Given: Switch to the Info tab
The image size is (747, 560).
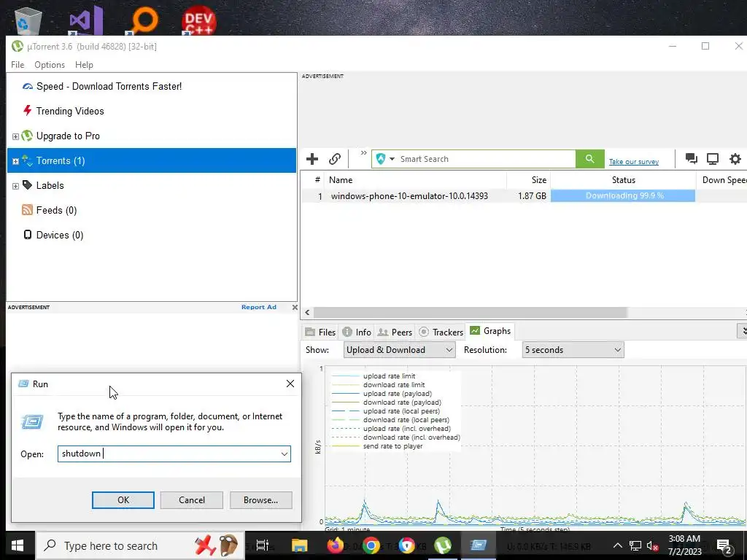Looking at the screenshot, I should click(x=357, y=332).
